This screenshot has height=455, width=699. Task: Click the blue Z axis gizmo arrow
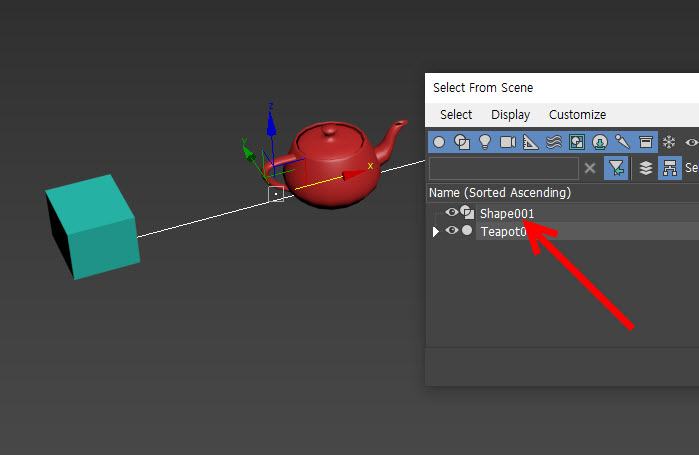(271, 125)
